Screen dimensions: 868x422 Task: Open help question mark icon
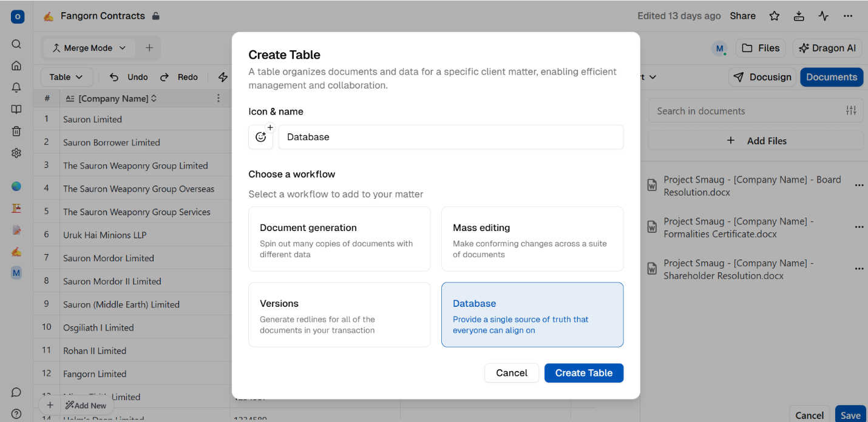[16, 414]
